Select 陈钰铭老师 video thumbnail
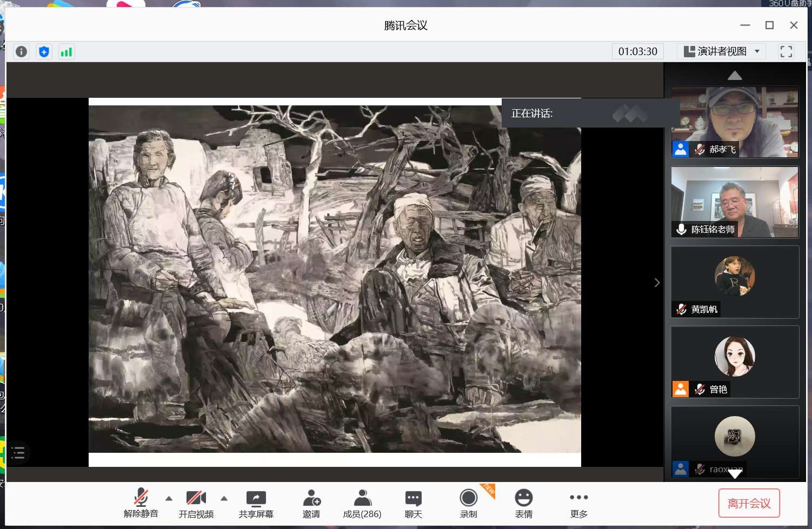Screen dimensions: 812x529 (734, 202)
